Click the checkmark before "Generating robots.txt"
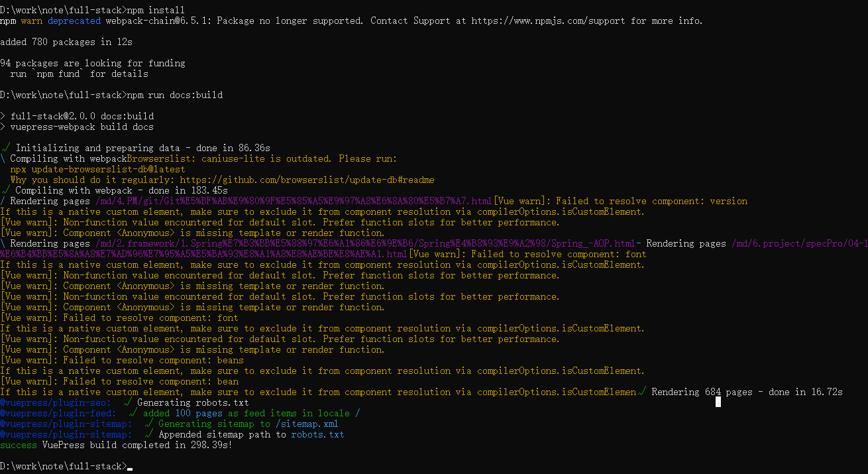 pyautogui.click(x=128, y=402)
